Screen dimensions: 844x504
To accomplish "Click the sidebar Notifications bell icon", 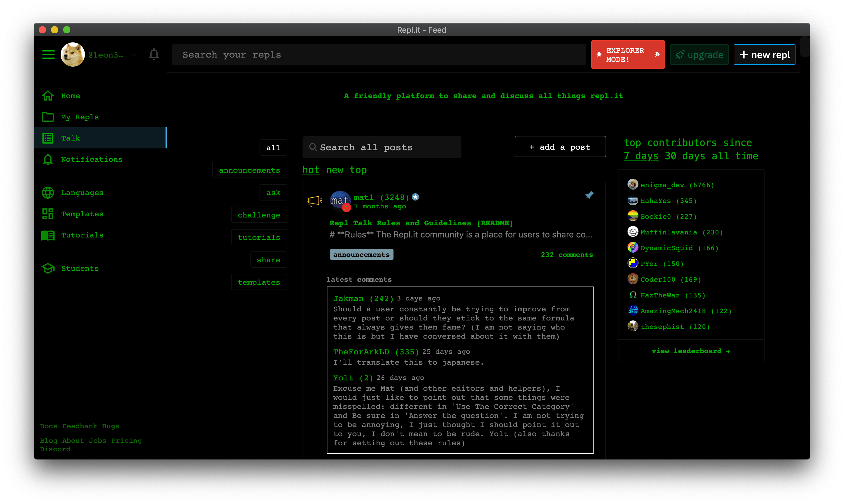I will click(48, 159).
